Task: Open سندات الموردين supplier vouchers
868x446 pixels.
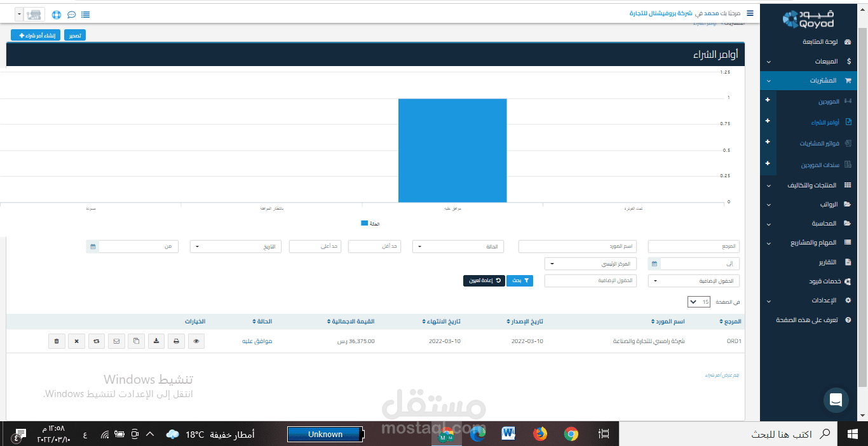Action: pyautogui.click(x=820, y=165)
